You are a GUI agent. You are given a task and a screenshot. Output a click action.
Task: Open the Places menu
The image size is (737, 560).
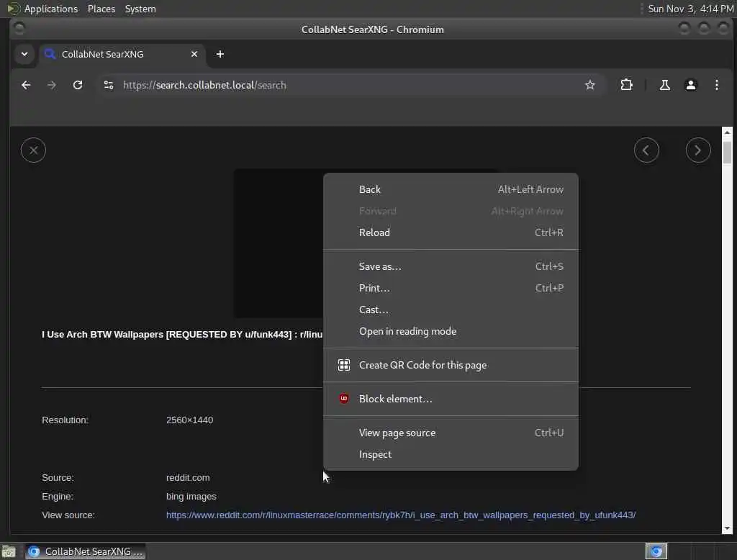click(x=101, y=9)
